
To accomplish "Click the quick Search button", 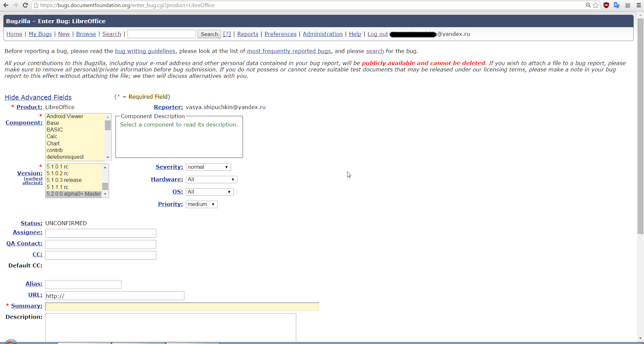I will click(209, 34).
